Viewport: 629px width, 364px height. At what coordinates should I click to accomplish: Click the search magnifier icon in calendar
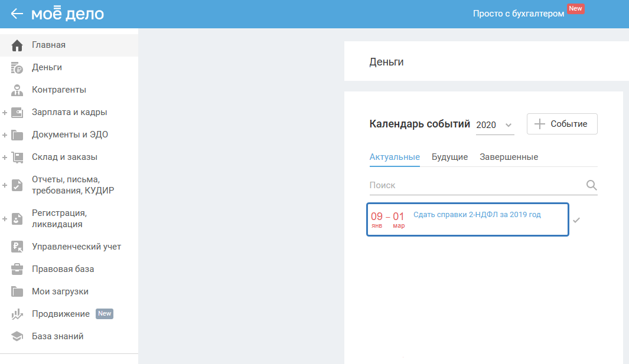591,185
